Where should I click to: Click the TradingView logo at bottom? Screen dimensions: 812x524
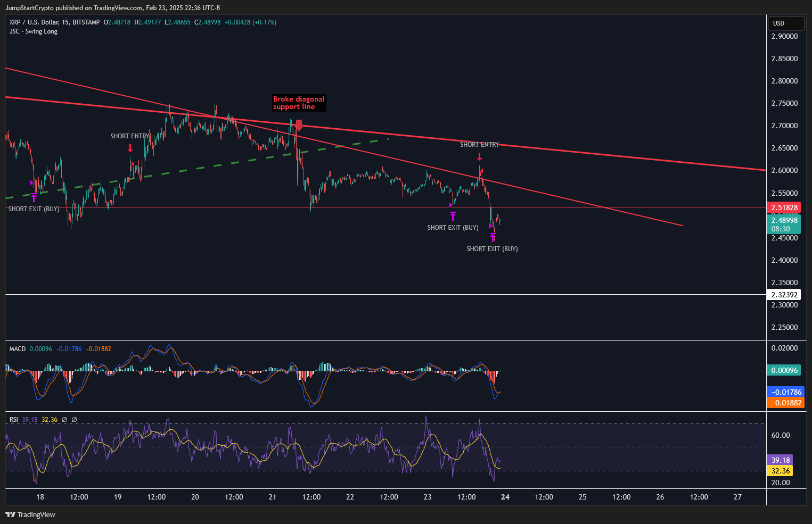[30, 514]
